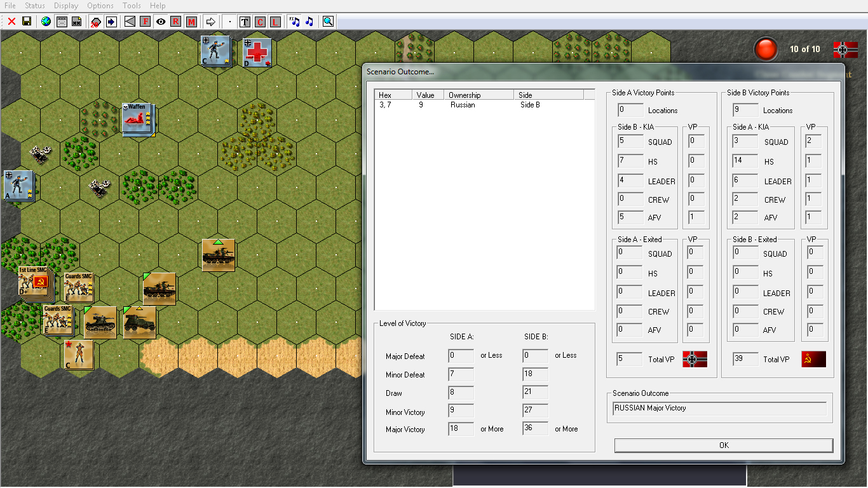Click the red hexagon 20 toolbar icon
Viewport: 868px width, 488px height.
(x=95, y=22)
